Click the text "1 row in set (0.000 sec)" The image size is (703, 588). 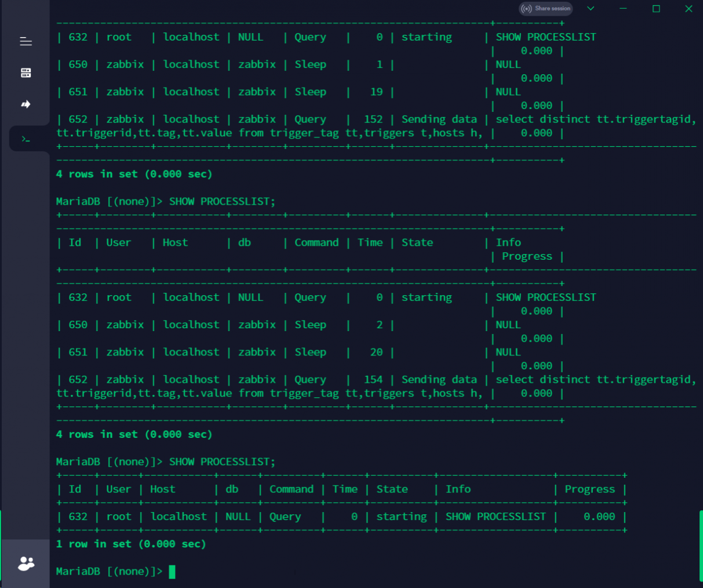(131, 544)
